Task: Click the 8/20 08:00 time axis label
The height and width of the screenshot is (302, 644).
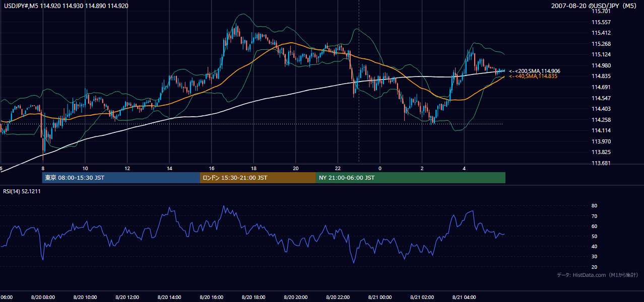Action: pyautogui.click(x=43, y=297)
